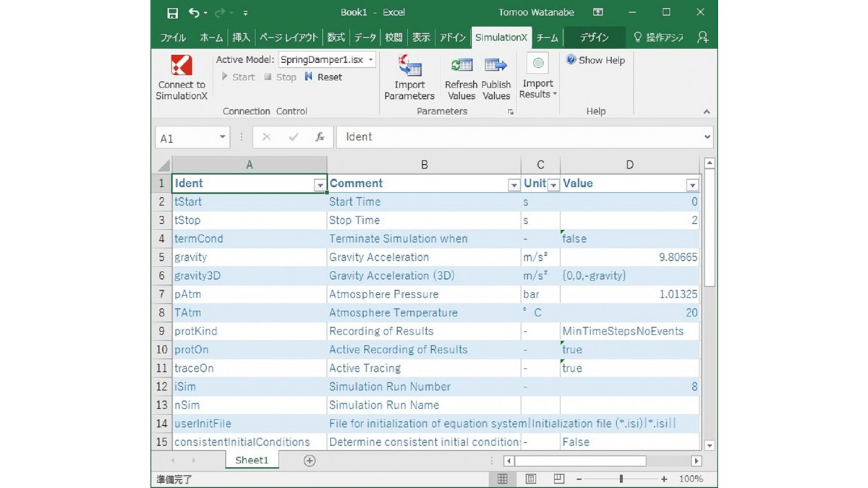
Task: Switch to the 数式 tab
Action: (x=336, y=38)
